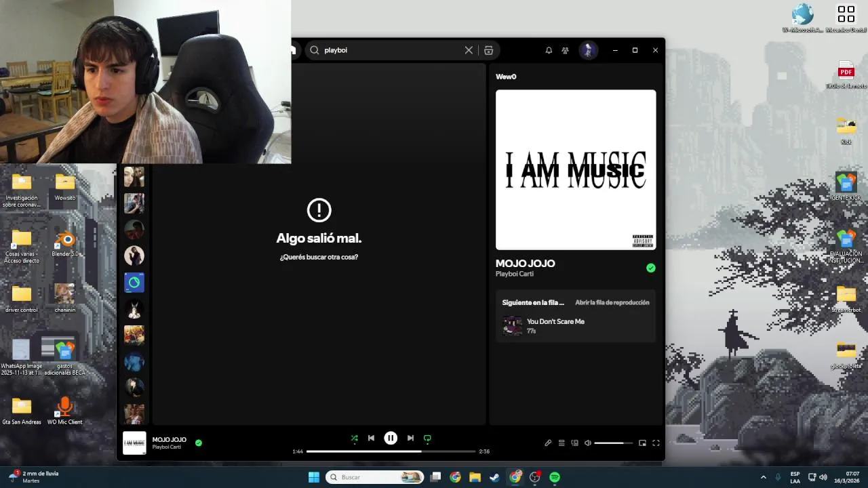Go to Spotify home icon
Screen dimensions: 868x488
coord(294,50)
